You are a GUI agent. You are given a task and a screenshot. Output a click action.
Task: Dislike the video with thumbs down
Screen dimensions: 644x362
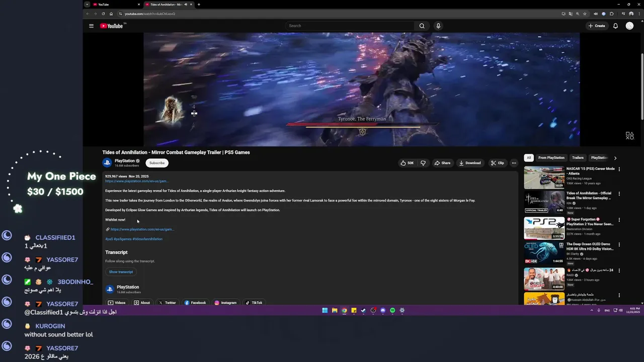(x=423, y=163)
